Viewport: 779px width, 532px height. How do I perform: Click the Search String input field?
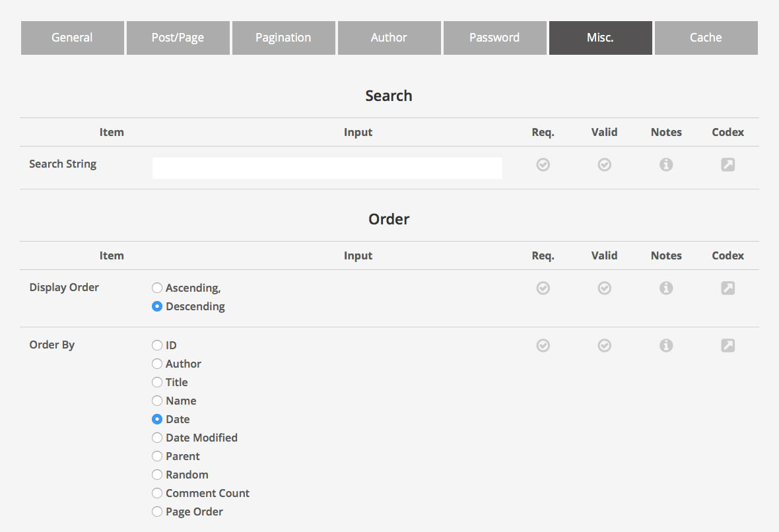pyautogui.click(x=327, y=168)
